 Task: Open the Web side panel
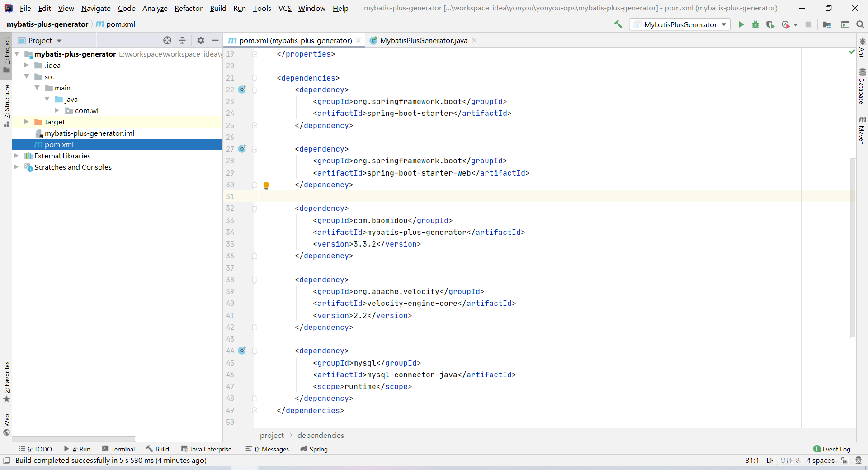[6, 424]
